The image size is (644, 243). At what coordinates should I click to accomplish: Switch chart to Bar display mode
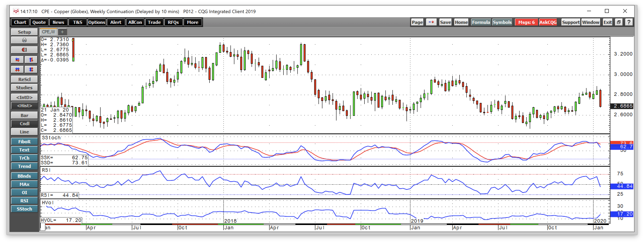coord(24,115)
